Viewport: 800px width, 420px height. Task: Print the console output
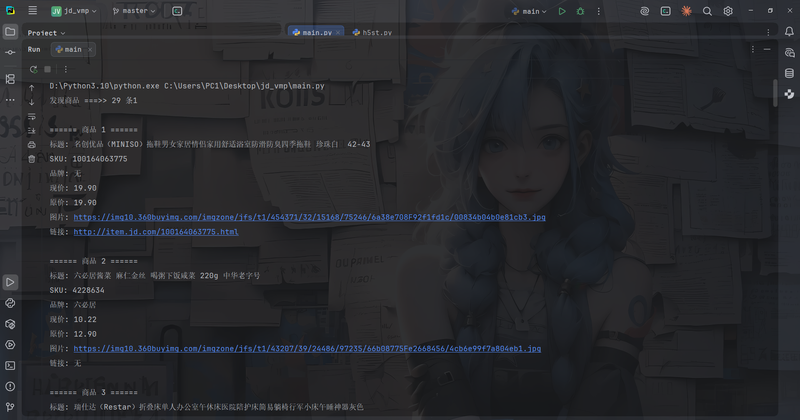[x=32, y=145]
